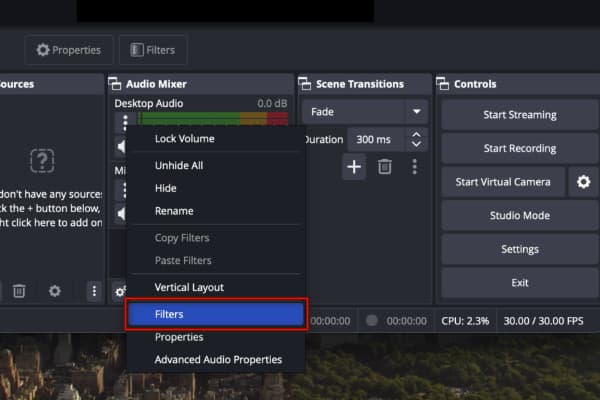Click the Controls dock float icon
The width and height of the screenshot is (600, 400).
[442, 83]
